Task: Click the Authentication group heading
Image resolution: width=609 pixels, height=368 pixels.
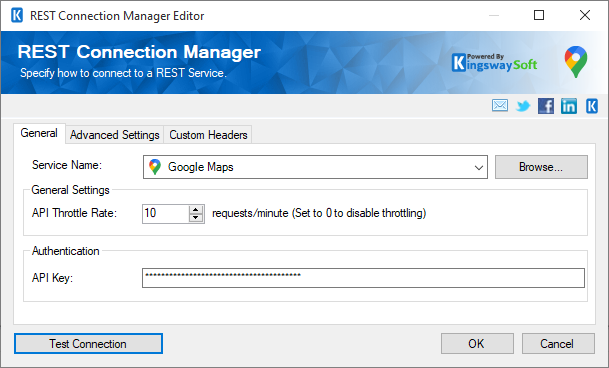Action: 65,251
